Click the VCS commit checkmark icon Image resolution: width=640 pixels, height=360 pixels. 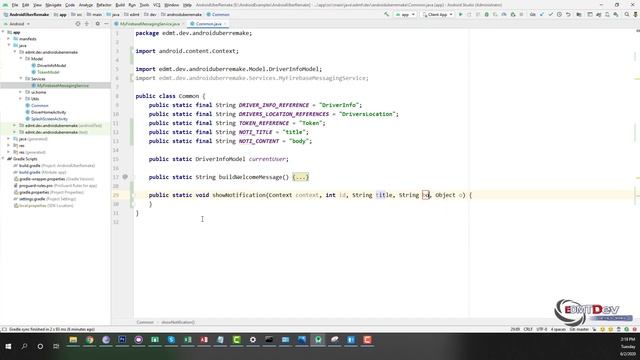[x=551, y=14]
